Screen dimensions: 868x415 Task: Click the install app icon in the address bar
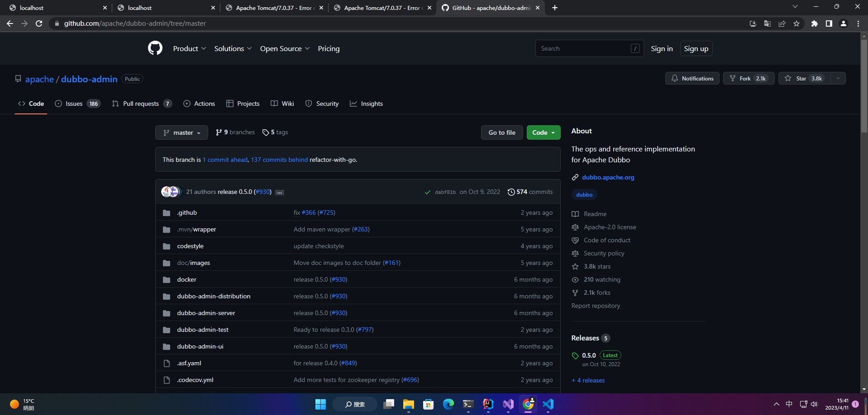tap(753, 24)
